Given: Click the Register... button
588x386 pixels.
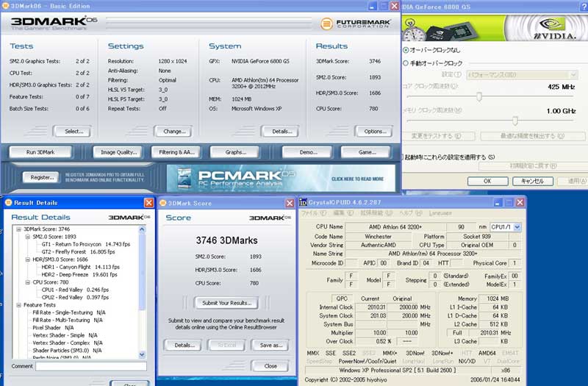Looking at the screenshot, I should 42,177.
